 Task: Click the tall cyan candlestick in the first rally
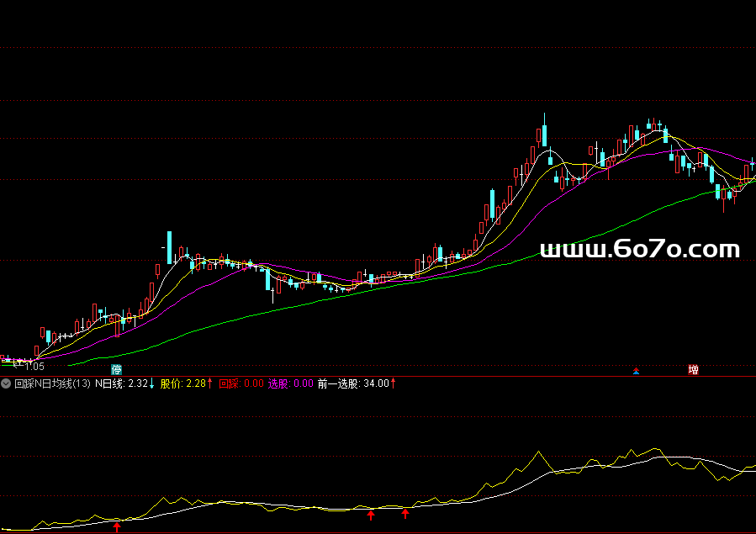click(x=169, y=247)
